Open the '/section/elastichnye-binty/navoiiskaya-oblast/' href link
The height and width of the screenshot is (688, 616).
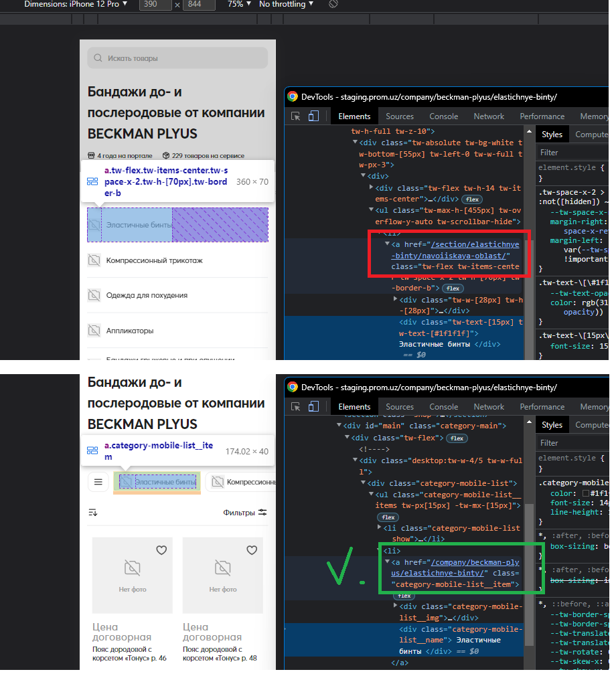(x=455, y=250)
